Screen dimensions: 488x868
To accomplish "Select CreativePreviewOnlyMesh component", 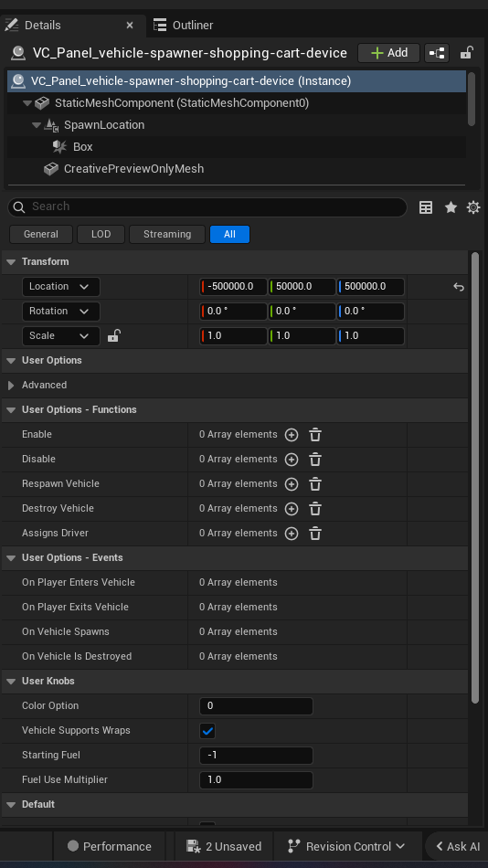I will pos(133,169).
